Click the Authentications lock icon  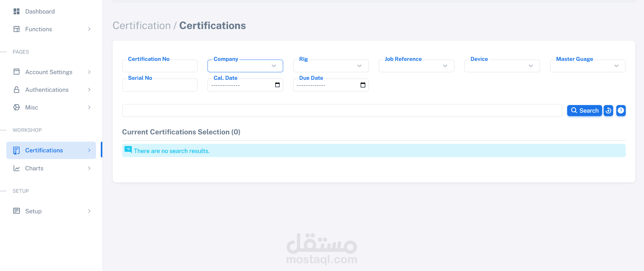click(17, 90)
